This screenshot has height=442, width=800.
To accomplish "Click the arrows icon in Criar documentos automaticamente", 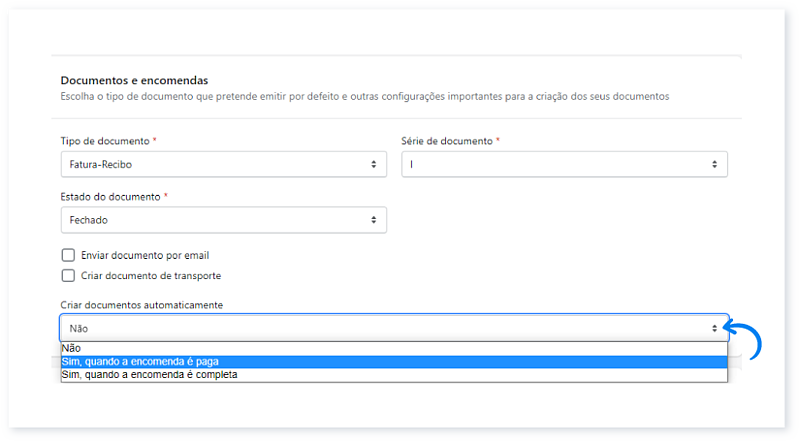I will pos(714,329).
